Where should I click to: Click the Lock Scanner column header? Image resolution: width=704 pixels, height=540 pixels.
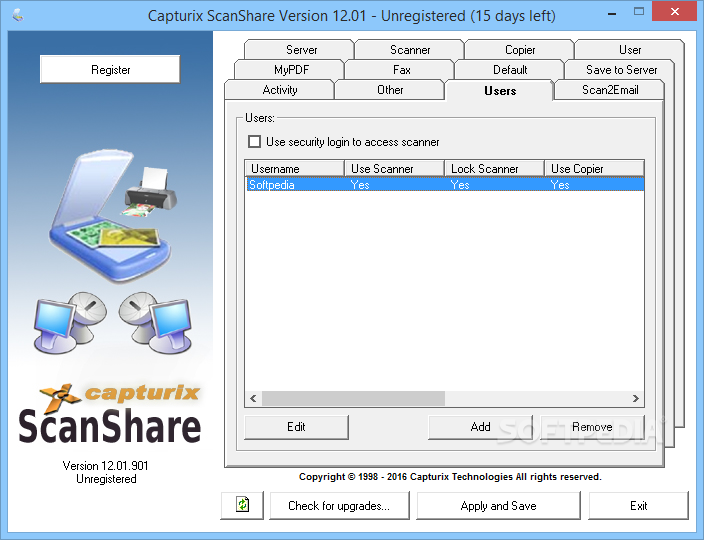(x=494, y=168)
